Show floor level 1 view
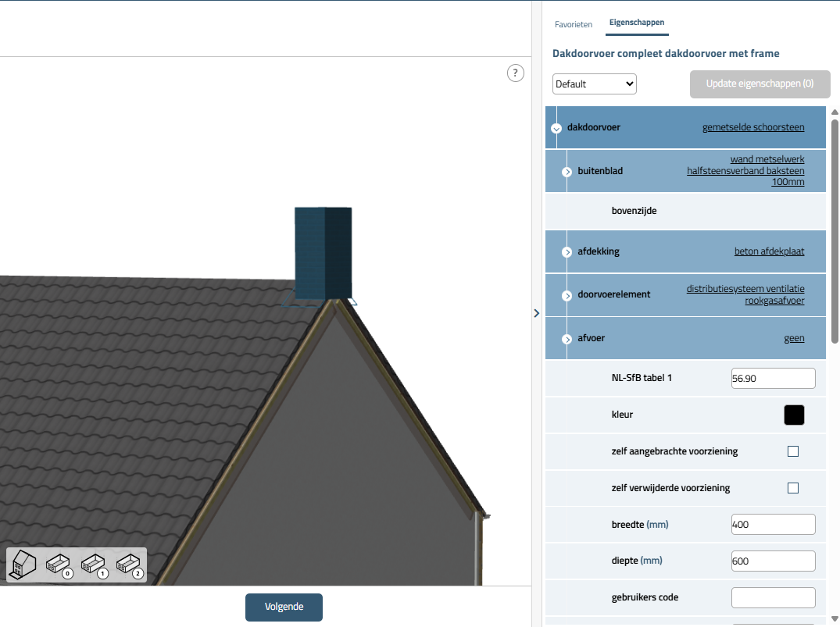The image size is (840, 627). pos(94,565)
